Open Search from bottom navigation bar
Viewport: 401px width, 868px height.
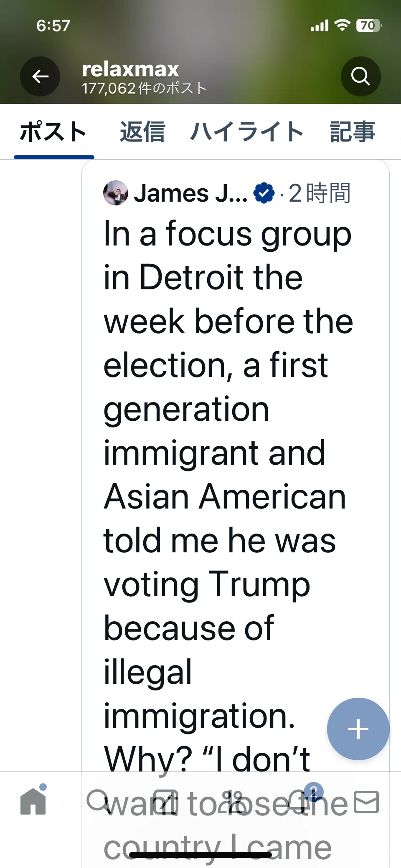98,801
